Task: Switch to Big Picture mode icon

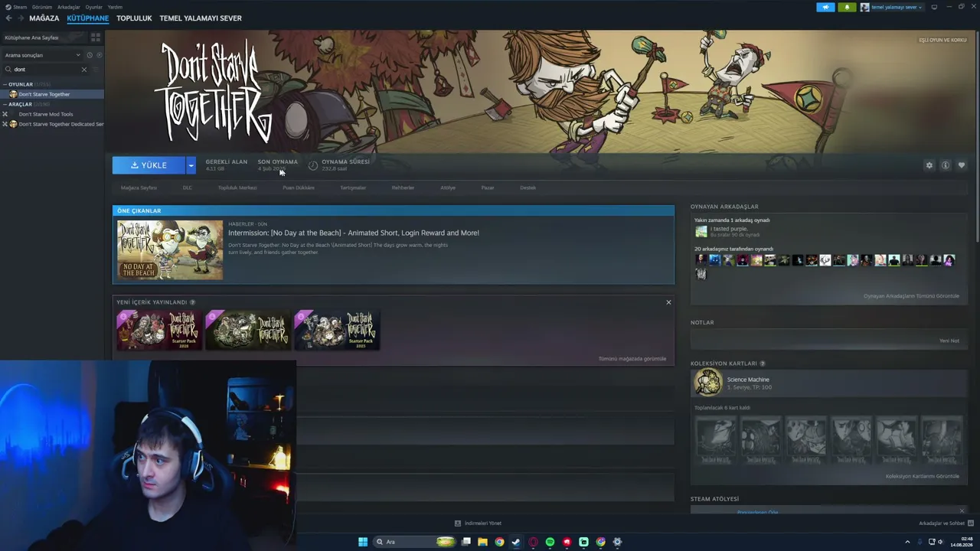Action: coord(934,7)
